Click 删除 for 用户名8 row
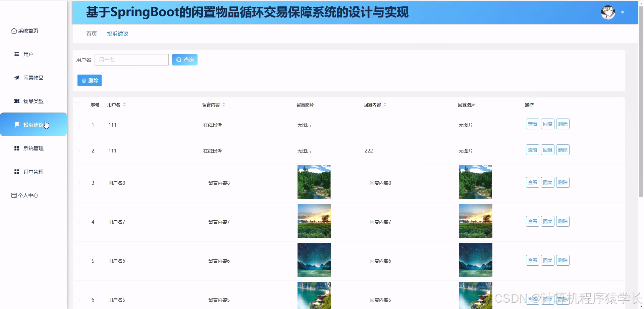Viewport: 644px width, 309px height. click(563, 183)
